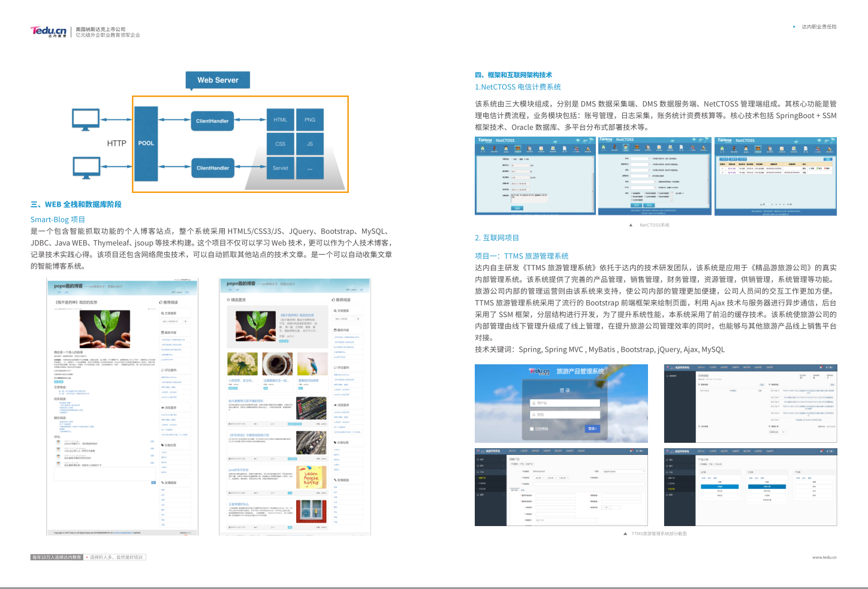Viewport: 868px width, 589px height.
Task: Click the plant photo in left blog screenshot
Action: pos(105,329)
